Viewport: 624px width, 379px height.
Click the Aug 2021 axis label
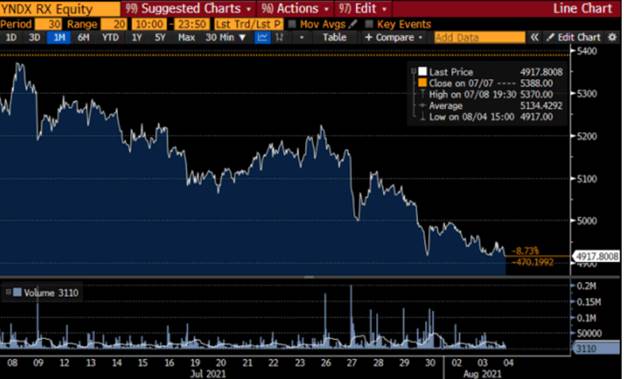(x=482, y=373)
